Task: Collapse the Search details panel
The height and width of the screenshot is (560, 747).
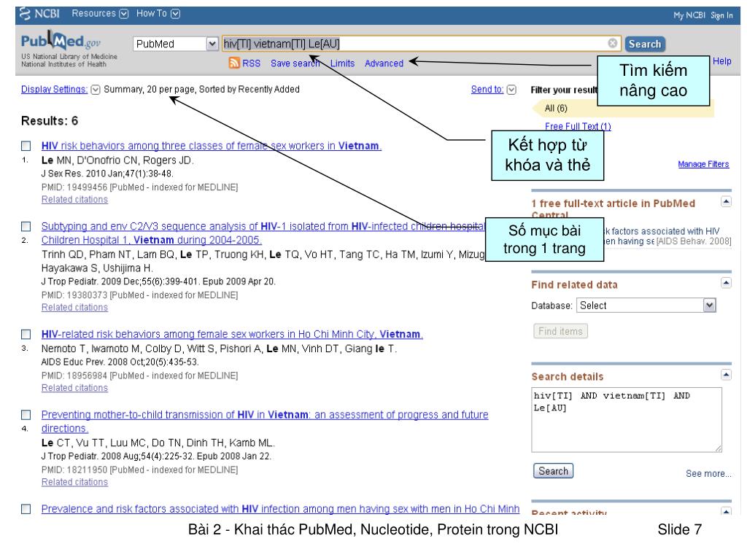Action: click(726, 375)
